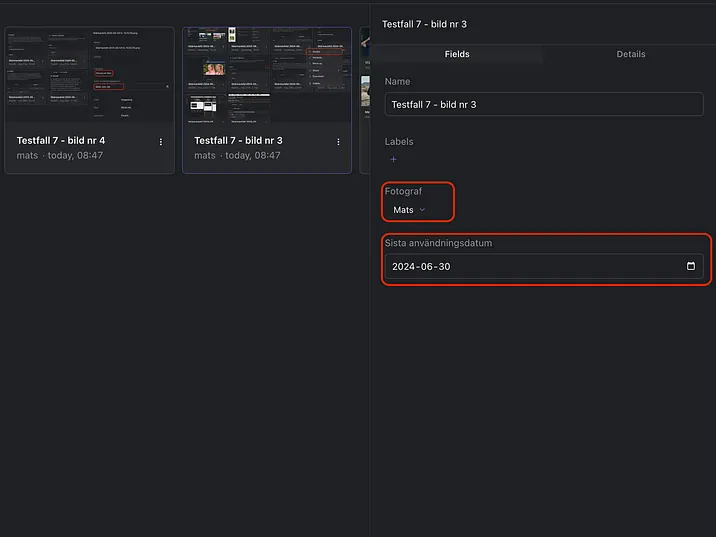Click the card title Testfall 7 - bild nr 3
This screenshot has width=716, height=537.
point(238,141)
